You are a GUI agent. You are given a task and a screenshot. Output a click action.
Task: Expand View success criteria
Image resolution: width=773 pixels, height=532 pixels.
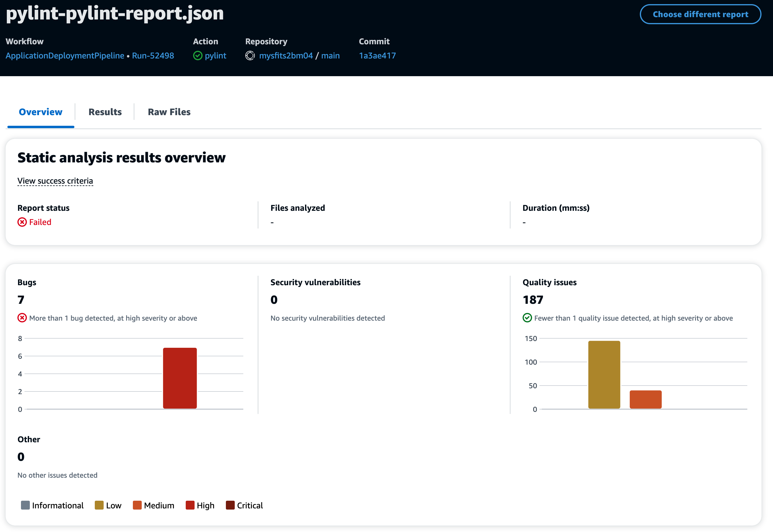(55, 180)
